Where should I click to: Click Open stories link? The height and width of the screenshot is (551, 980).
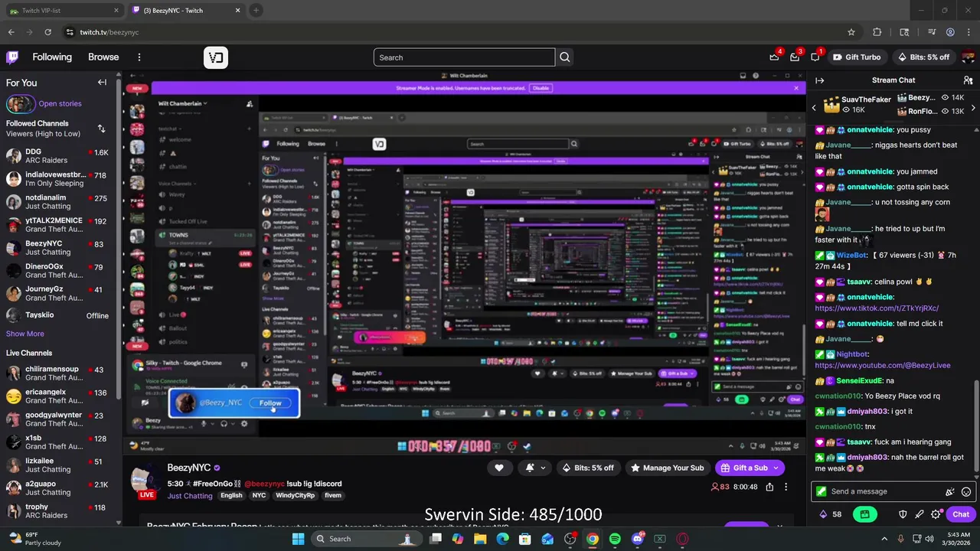[x=60, y=104]
